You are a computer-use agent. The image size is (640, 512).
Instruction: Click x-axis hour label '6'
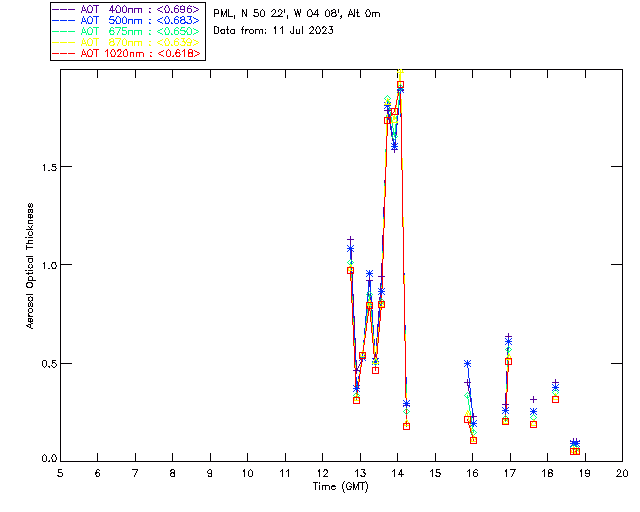click(x=98, y=473)
